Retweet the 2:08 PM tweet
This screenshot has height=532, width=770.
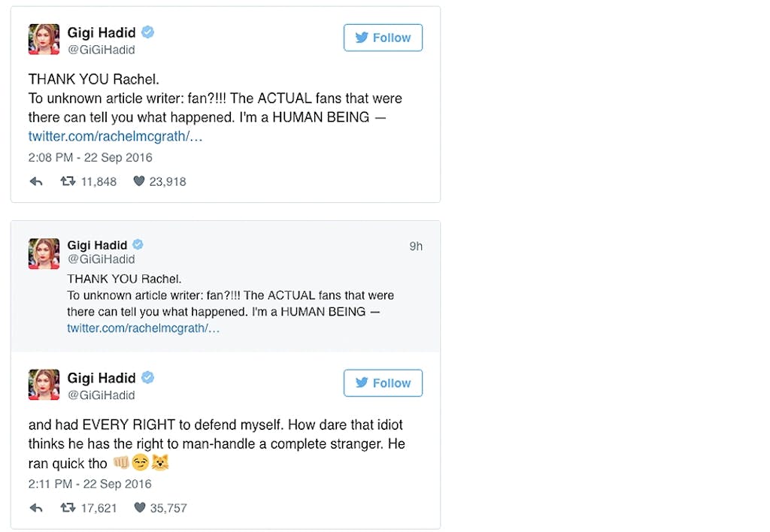[x=68, y=181]
